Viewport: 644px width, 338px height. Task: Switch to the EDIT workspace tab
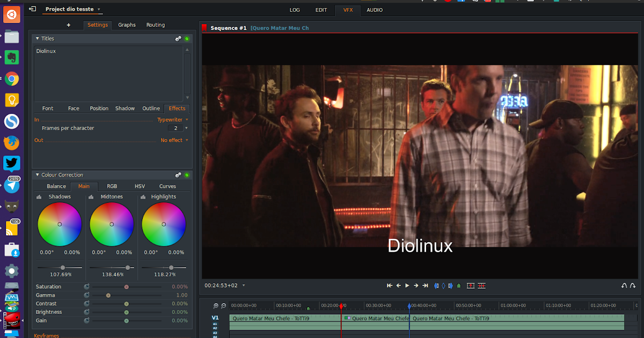pos(321,10)
